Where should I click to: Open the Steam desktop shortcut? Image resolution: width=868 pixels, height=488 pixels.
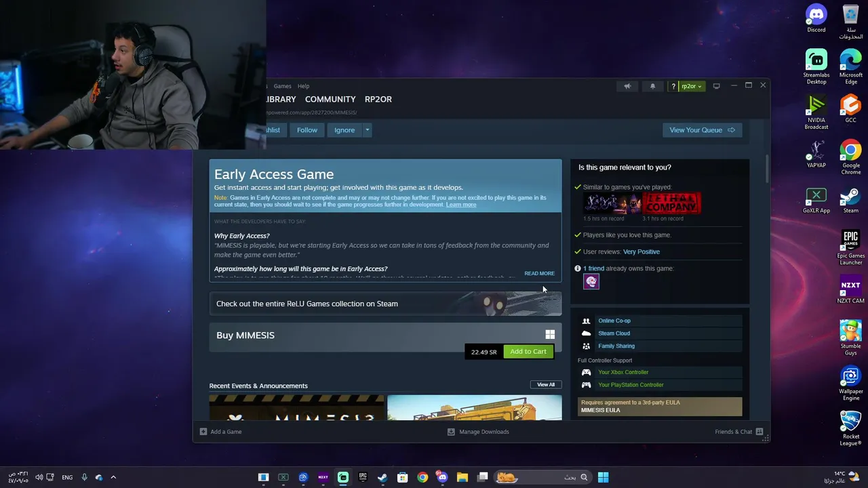click(851, 200)
